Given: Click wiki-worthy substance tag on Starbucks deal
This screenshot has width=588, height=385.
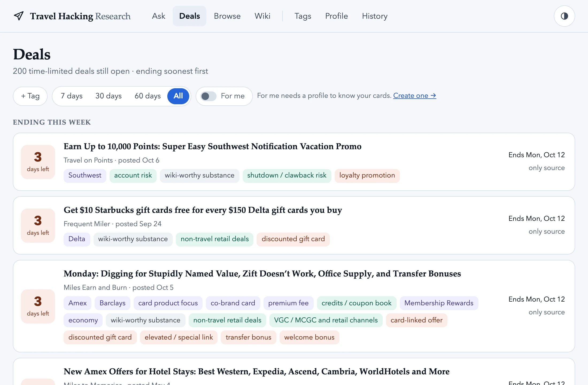Looking at the screenshot, I should point(133,239).
